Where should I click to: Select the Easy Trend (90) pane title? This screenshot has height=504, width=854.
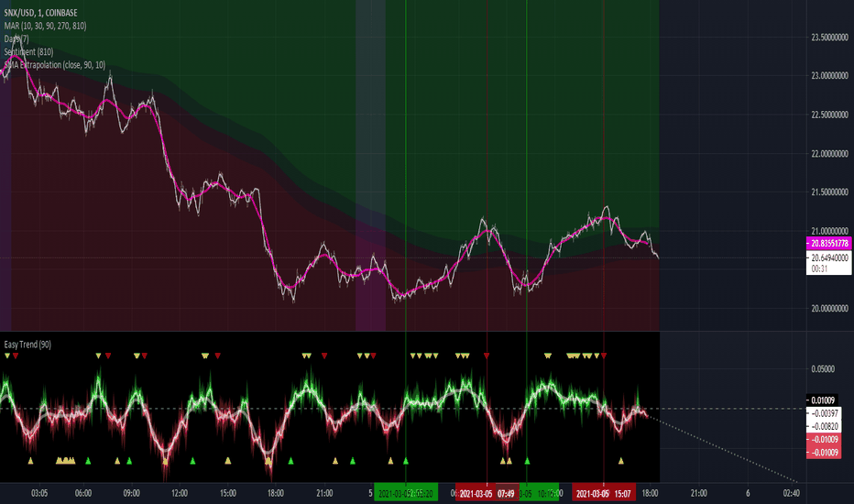pyautogui.click(x=27, y=345)
